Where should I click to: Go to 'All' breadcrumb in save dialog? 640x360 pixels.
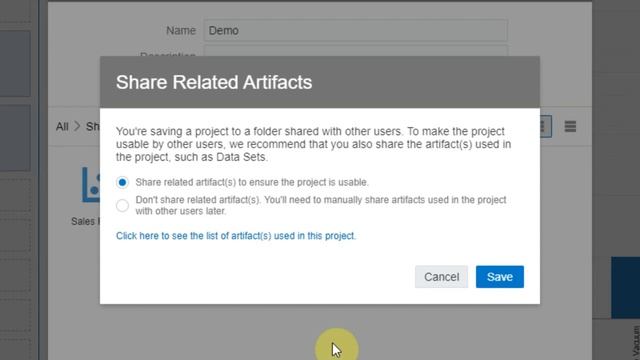click(x=62, y=127)
